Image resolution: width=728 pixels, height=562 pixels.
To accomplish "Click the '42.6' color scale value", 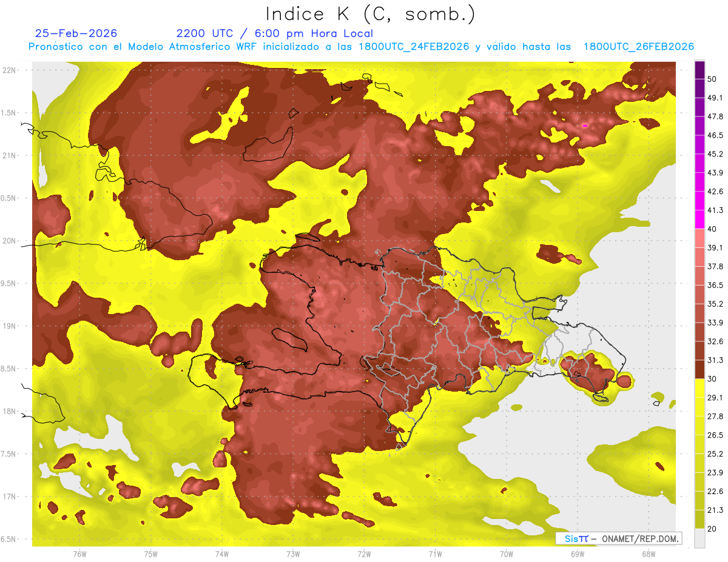I will tap(715, 192).
